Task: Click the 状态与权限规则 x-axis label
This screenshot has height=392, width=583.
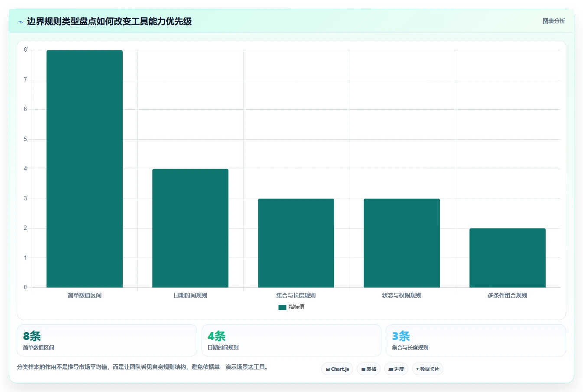Action: point(402,295)
